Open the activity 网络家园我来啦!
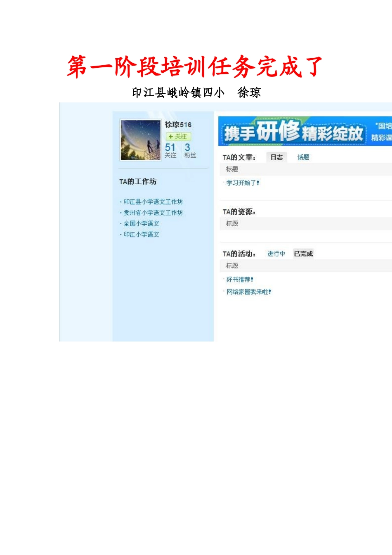 click(x=249, y=292)
